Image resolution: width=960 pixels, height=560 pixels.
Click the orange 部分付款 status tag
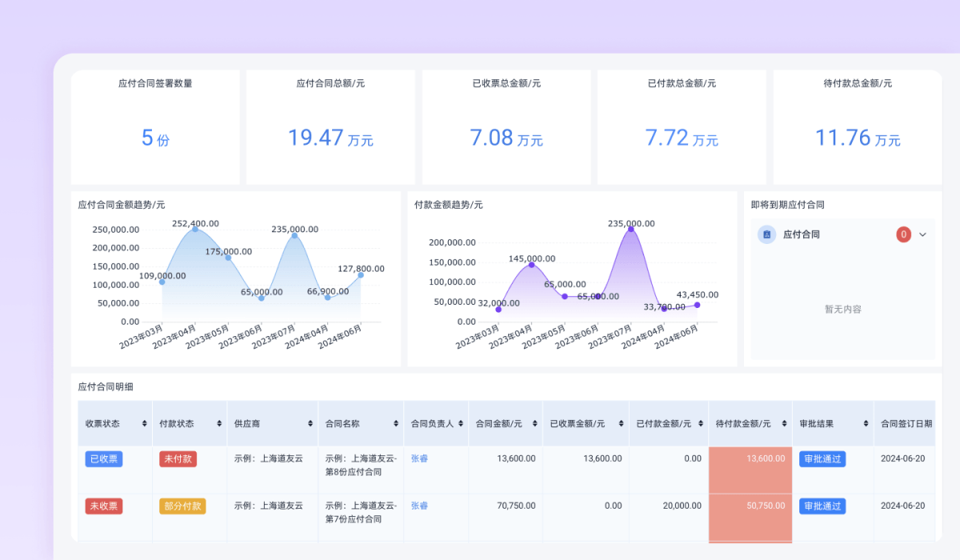pyautogui.click(x=182, y=506)
